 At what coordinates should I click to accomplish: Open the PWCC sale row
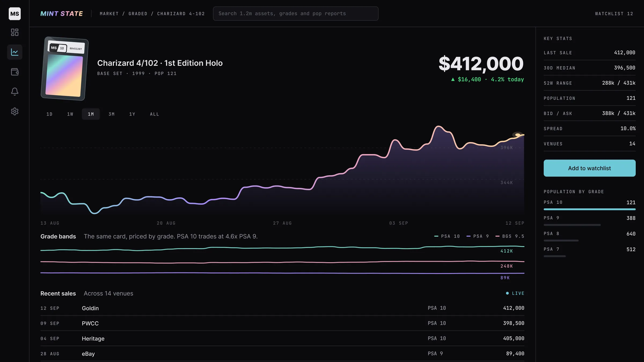(282, 323)
